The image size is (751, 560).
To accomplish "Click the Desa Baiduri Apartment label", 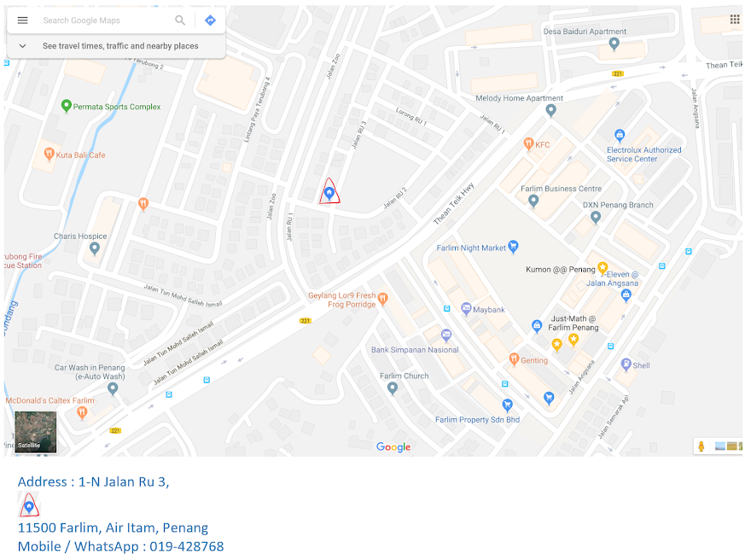I will coord(585,32).
